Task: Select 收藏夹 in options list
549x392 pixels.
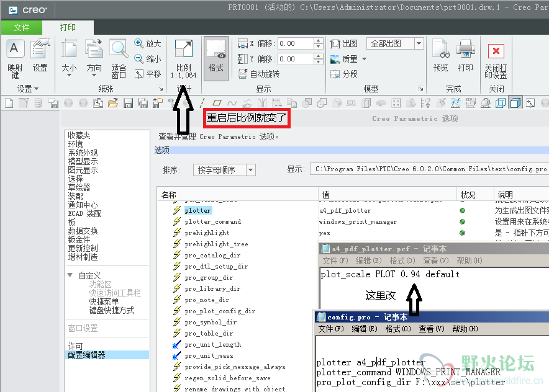Action: click(x=79, y=135)
